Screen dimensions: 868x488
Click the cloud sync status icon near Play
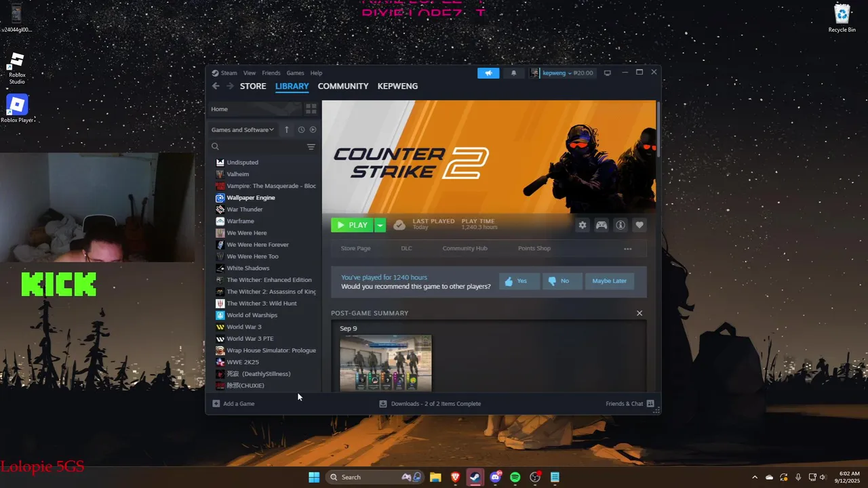click(399, 225)
